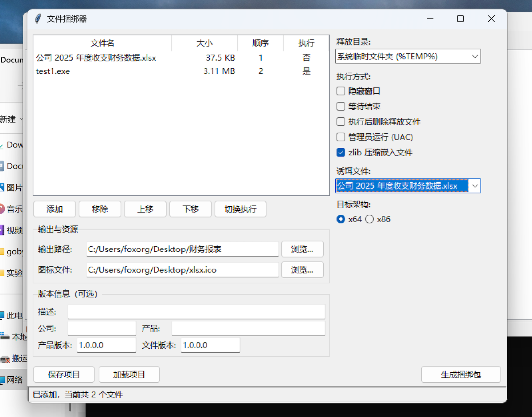Click the 图标文件 path field

click(183, 270)
